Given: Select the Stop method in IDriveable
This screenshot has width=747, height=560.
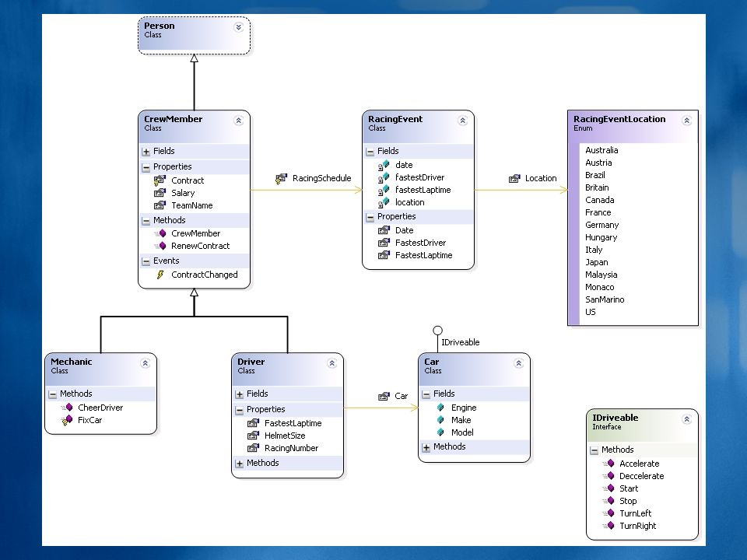Looking at the screenshot, I should coord(628,501).
